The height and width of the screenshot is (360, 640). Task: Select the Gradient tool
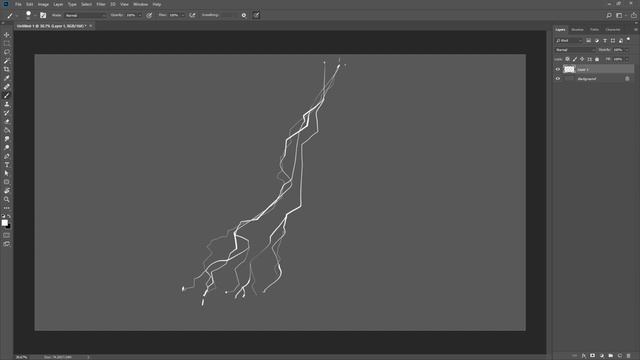click(x=7, y=130)
